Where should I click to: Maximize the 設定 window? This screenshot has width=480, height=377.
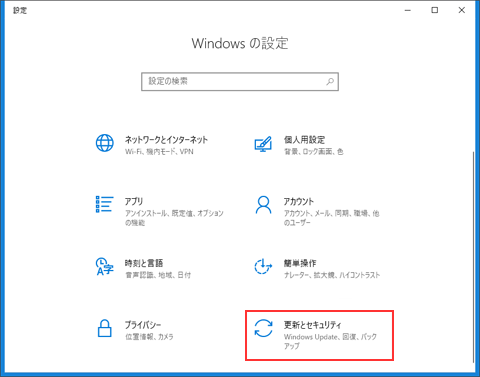point(435,10)
